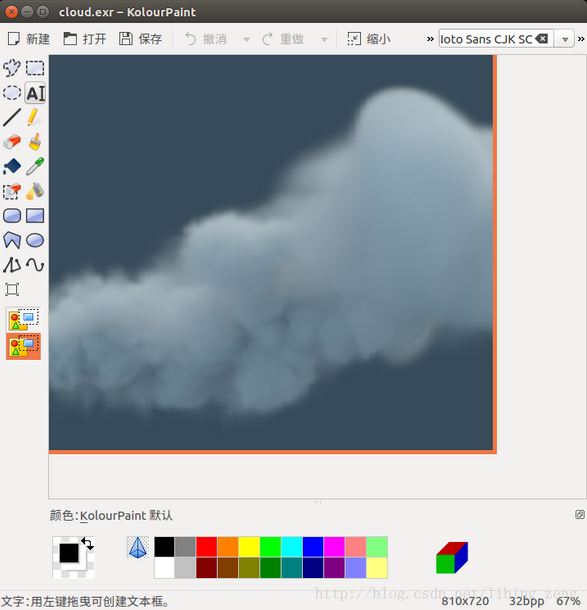
Task: Open the redo history dropdown arrow
Action: [324, 39]
